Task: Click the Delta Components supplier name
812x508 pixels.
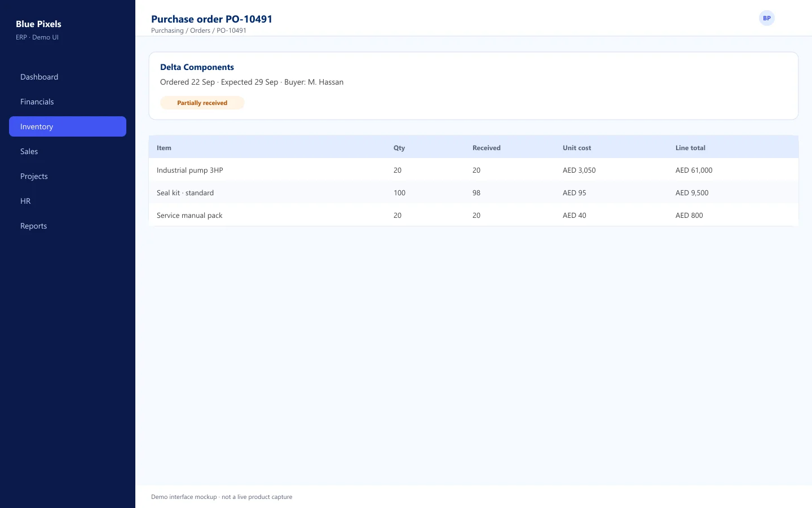Action: pos(197,67)
